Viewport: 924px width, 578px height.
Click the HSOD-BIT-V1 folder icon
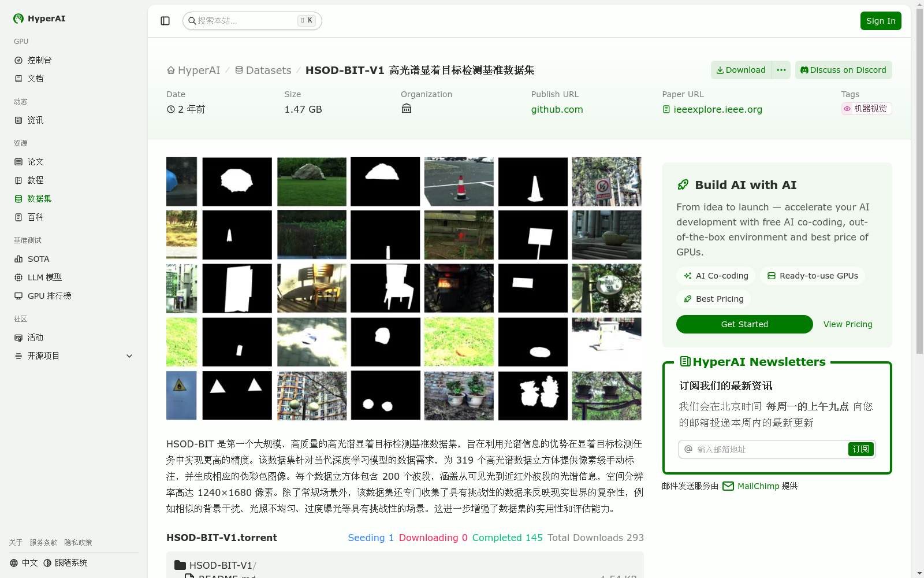pyautogui.click(x=180, y=565)
